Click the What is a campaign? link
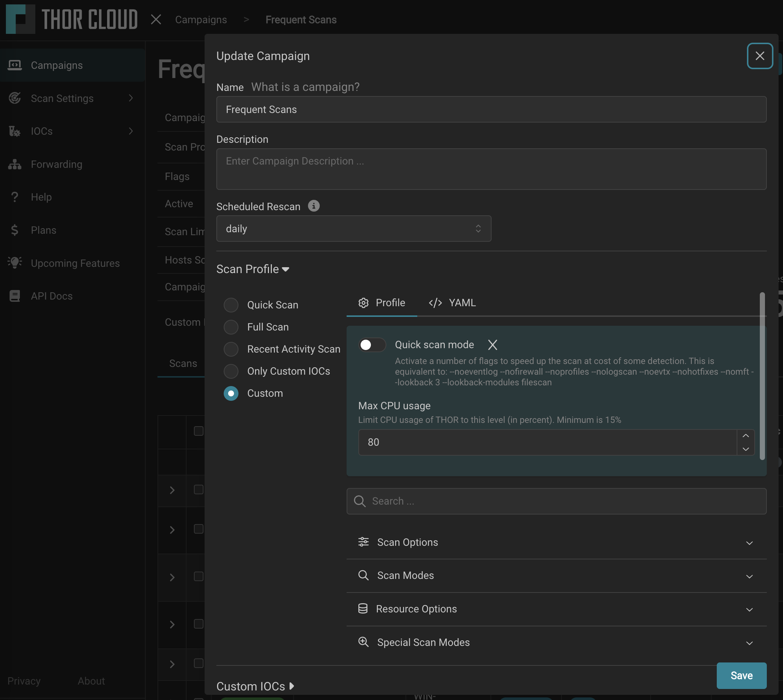783x700 pixels. pos(305,87)
